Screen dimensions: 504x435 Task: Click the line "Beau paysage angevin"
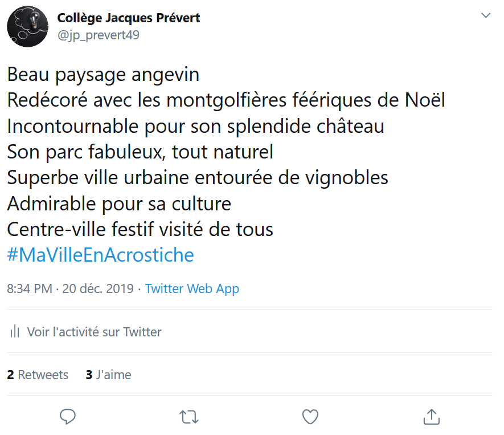(103, 75)
